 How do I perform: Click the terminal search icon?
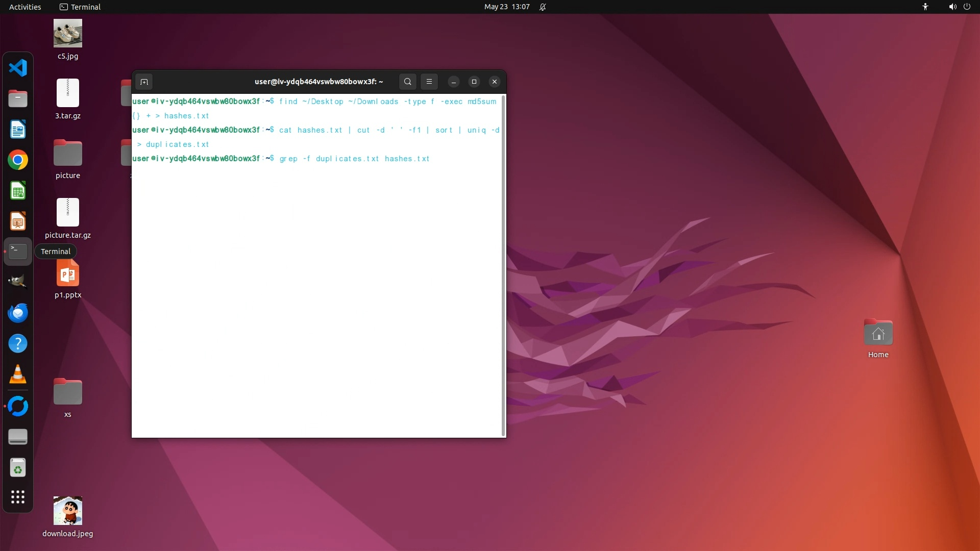pyautogui.click(x=407, y=82)
